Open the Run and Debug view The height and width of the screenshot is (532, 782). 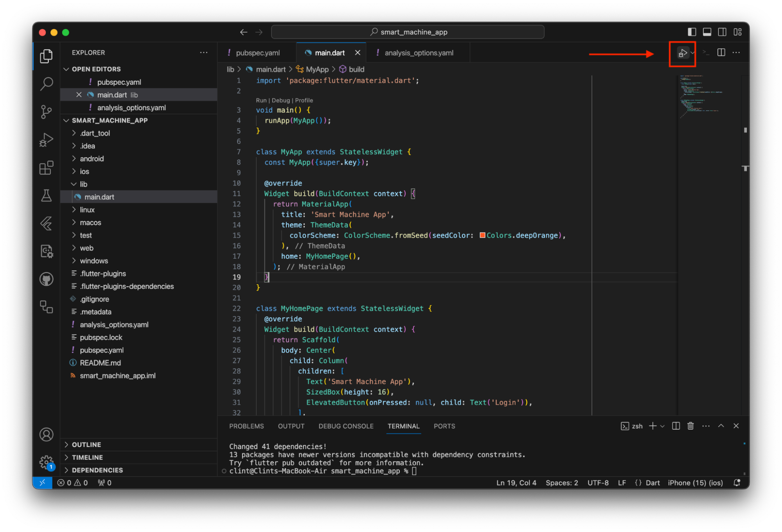47,140
